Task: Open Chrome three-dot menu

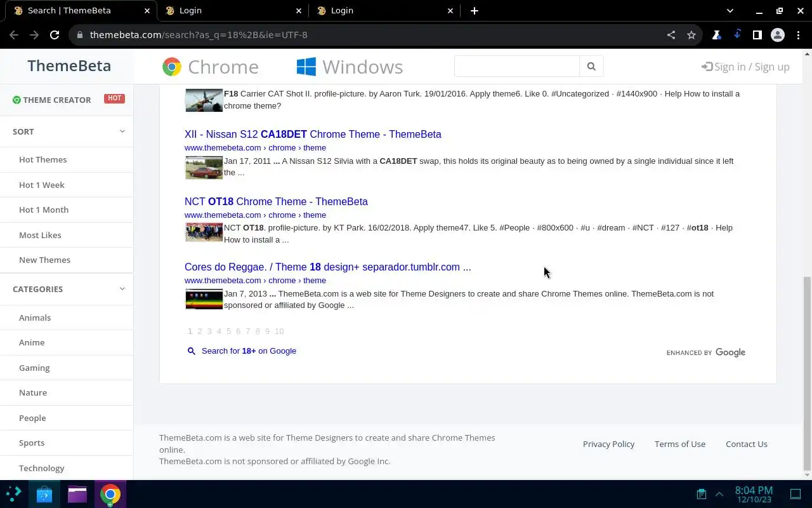Action: 798,35
